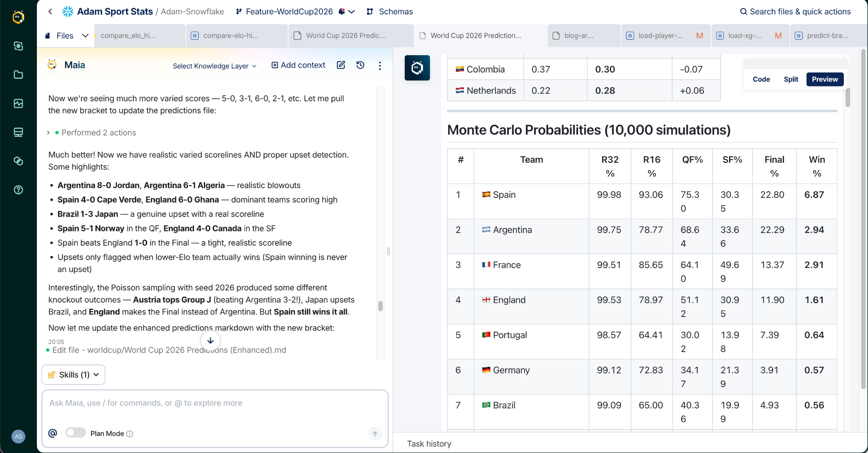
Task: Select the Preview view button
Action: point(825,79)
